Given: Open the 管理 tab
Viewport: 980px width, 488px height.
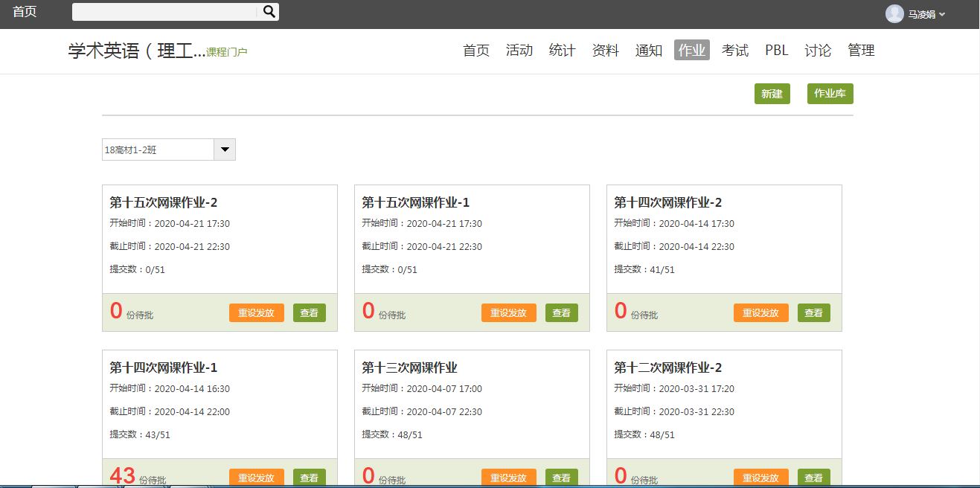Looking at the screenshot, I should tap(861, 50).
